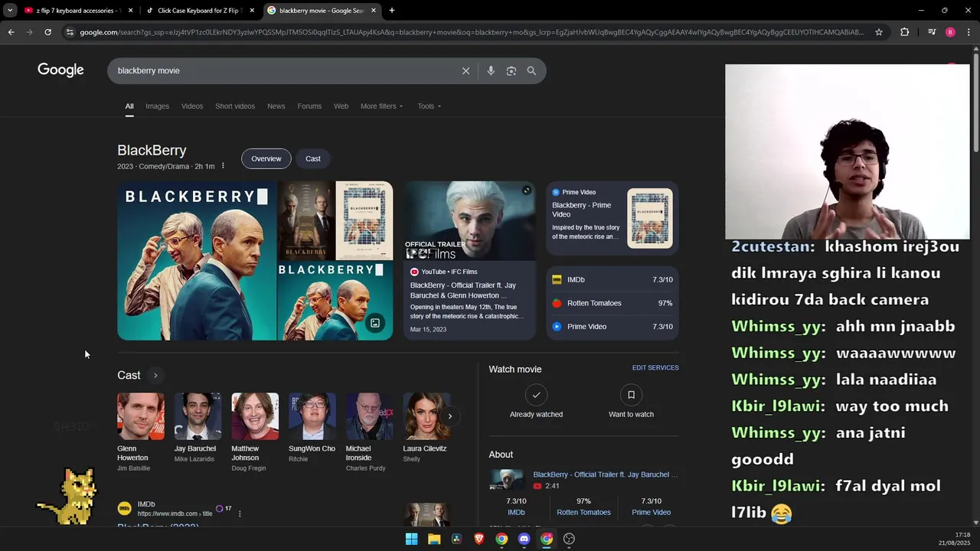This screenshot has height=551, width=980.
Task: Open the Chrome profile avatar
Action: click(950, 32)
